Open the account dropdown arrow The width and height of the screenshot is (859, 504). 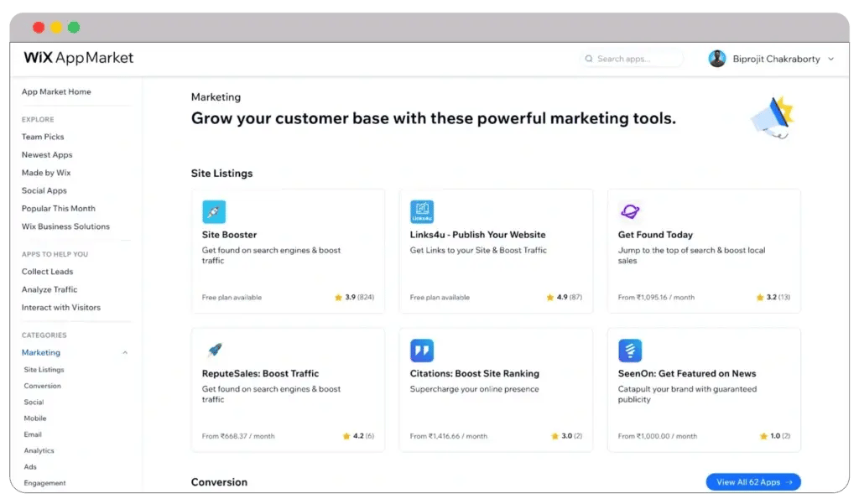[x=831, y=60]
